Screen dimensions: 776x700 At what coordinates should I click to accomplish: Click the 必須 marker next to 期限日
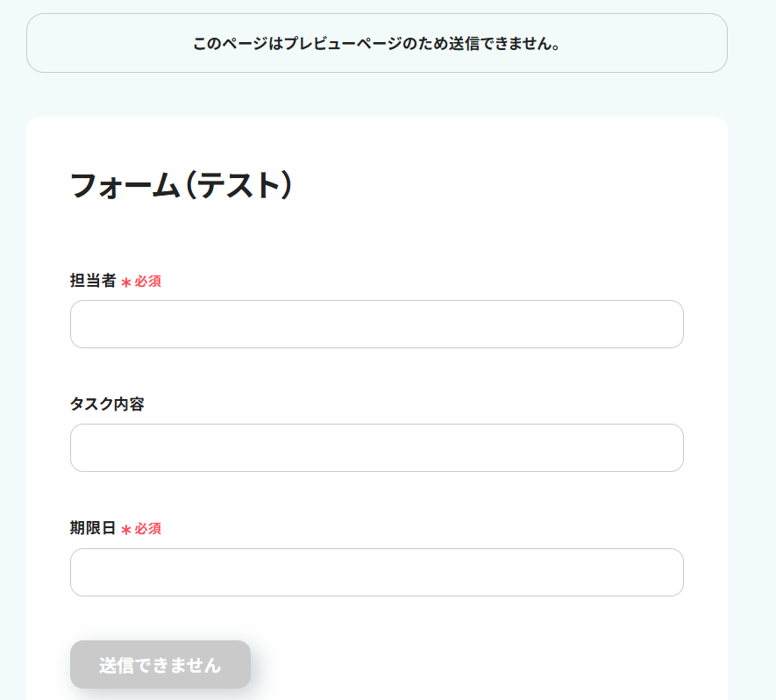click(x=147, y=529)
